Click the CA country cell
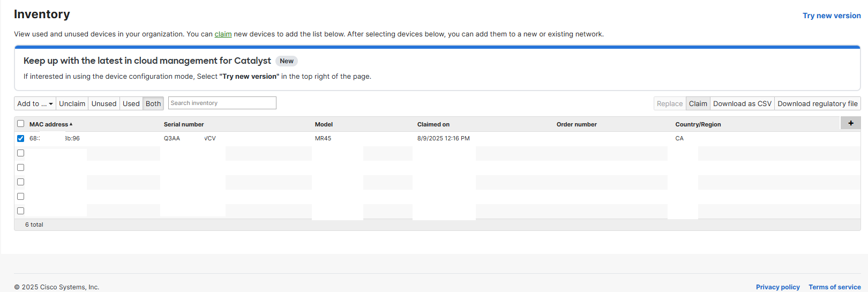This screenshot has width=868, height=292. pyautogui.click(x=679, y=138)
